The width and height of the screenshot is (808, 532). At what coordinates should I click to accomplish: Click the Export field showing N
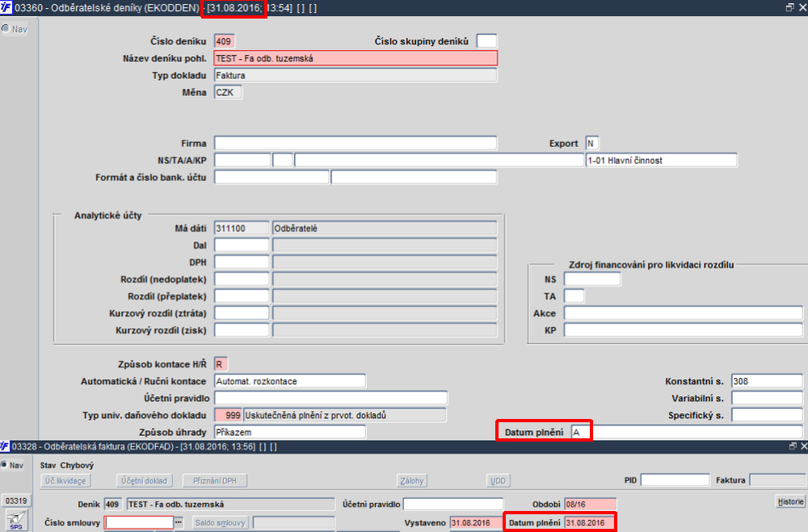coord(592,143)
